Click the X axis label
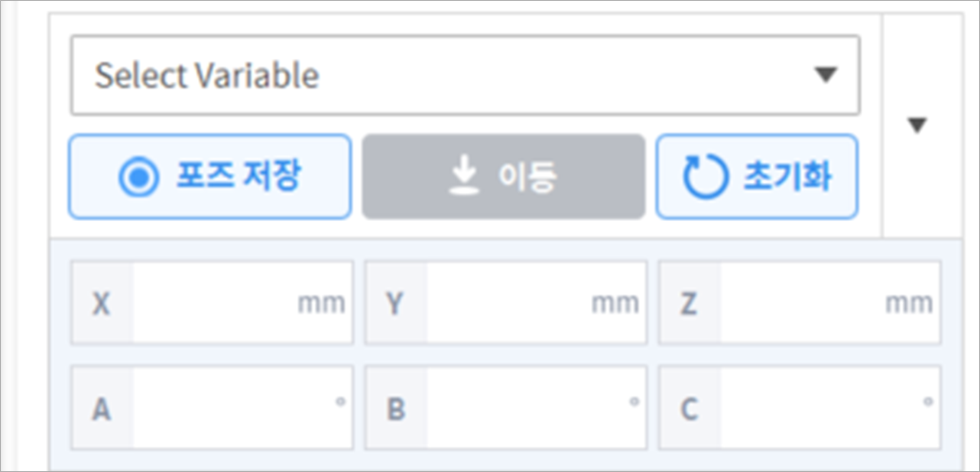The height and width of the screenshot is (472, 980). 101,304
